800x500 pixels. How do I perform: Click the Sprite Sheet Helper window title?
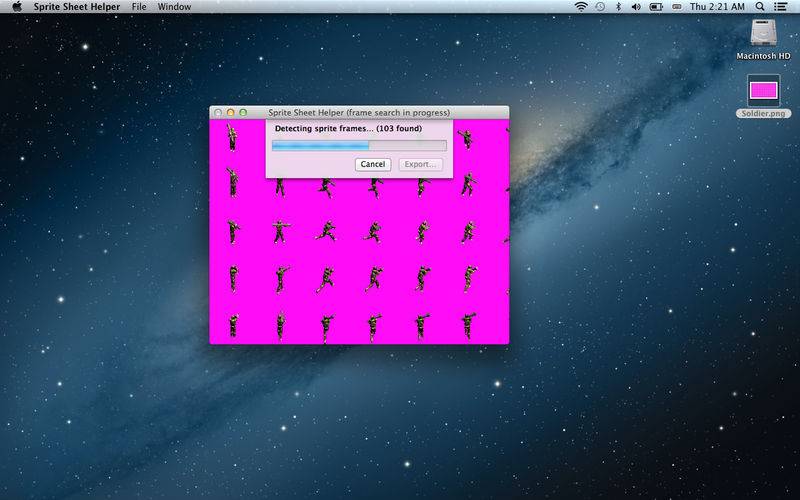(x=359, y=112)
